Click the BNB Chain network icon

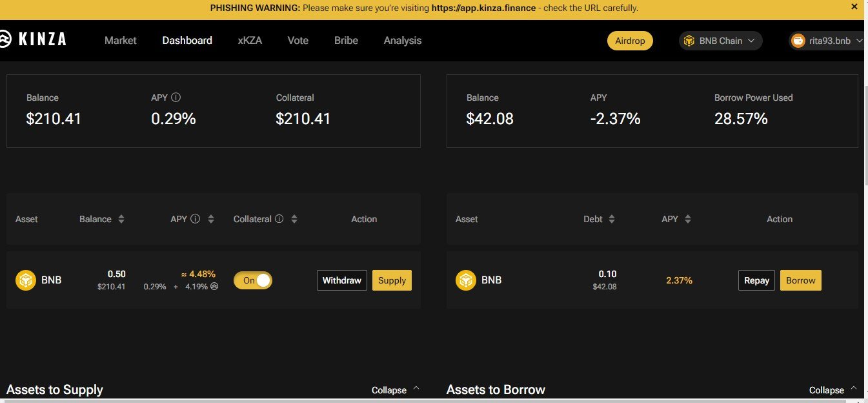pos(689,41)
